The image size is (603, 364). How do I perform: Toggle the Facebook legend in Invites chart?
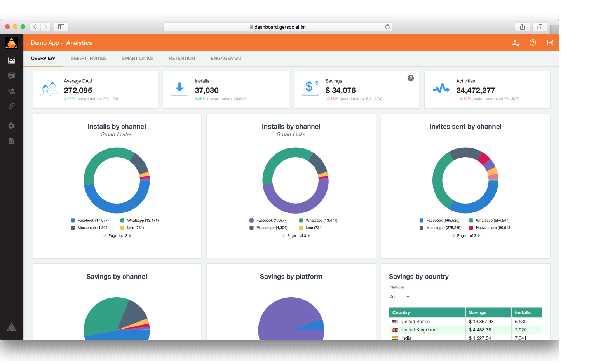click(439, 221)
